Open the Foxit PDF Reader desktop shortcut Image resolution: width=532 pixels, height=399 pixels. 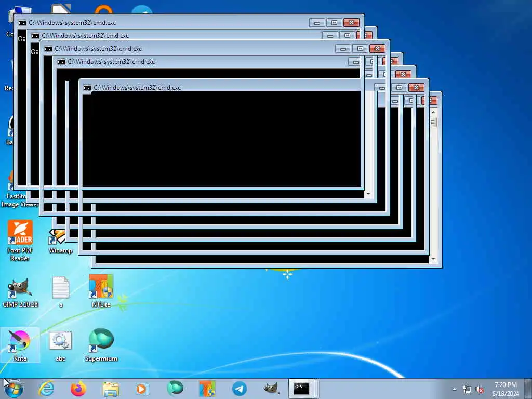20,240
